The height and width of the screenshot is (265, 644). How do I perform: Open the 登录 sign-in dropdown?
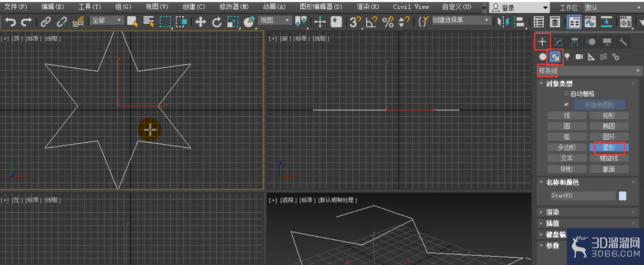click(520, 7)
